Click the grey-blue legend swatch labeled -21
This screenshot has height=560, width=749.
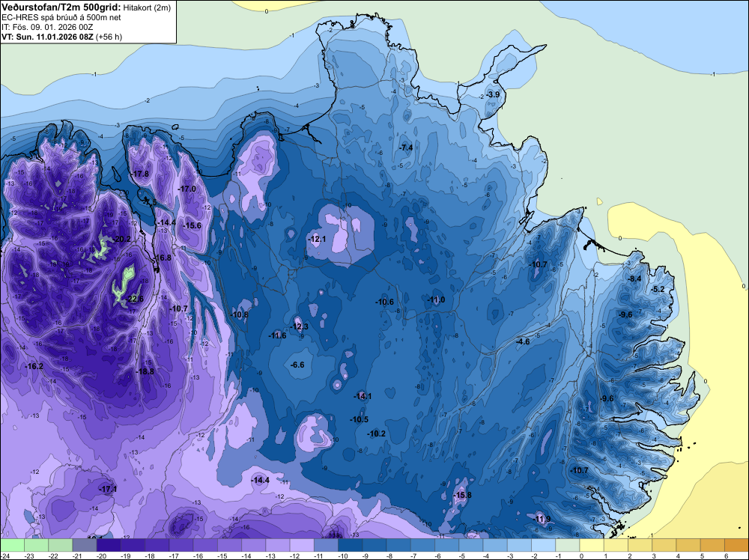85,545
